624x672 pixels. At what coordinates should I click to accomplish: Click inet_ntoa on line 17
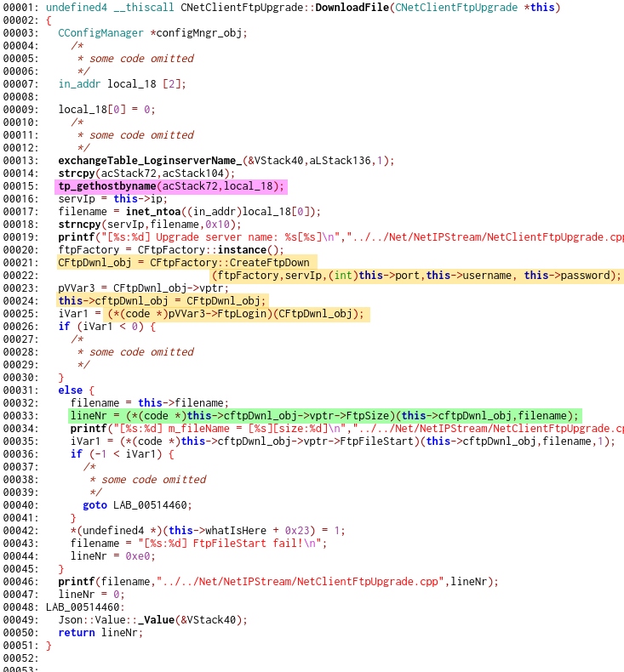point(153,212)
